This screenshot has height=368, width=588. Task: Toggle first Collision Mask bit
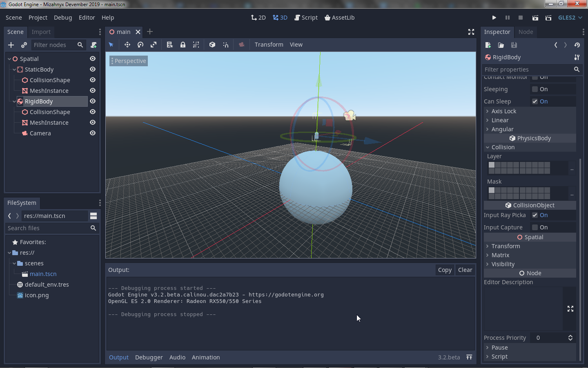pyautogui.click(x=492, y=190)
